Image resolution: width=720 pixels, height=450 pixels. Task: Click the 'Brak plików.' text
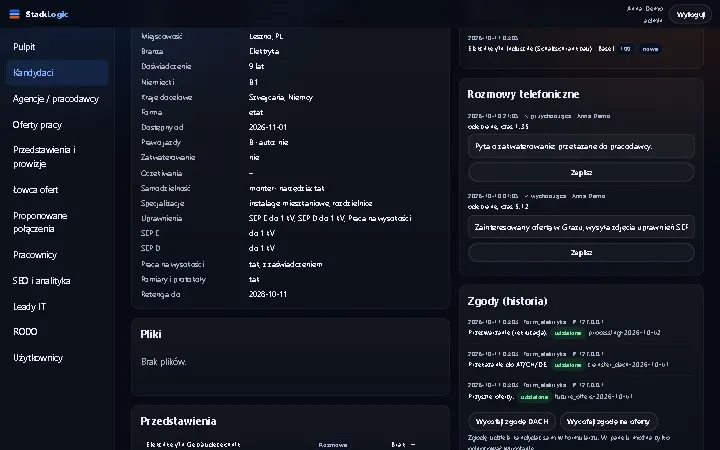163,362
